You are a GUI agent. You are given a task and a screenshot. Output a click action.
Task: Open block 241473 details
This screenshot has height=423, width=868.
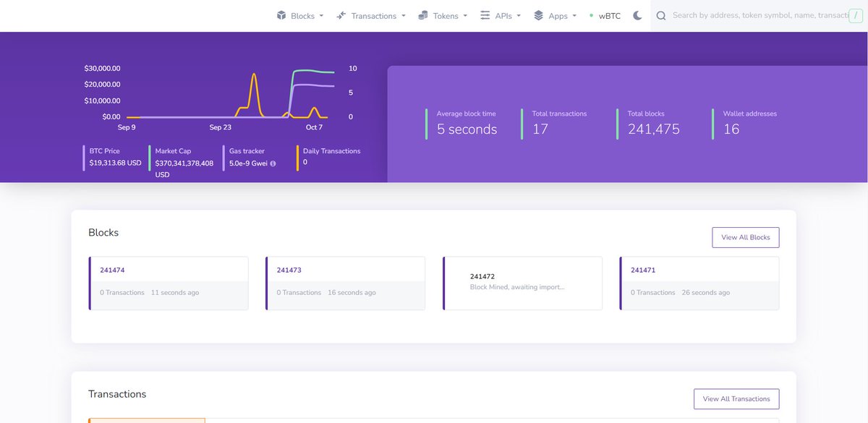[289, 270]
